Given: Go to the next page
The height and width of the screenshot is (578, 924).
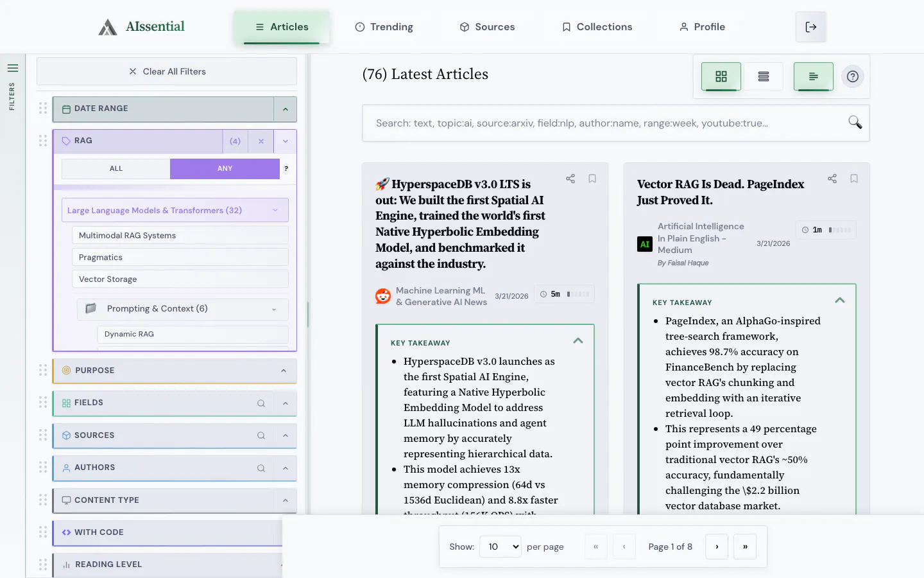Looking at the screenshot, I should coord(717,547).
